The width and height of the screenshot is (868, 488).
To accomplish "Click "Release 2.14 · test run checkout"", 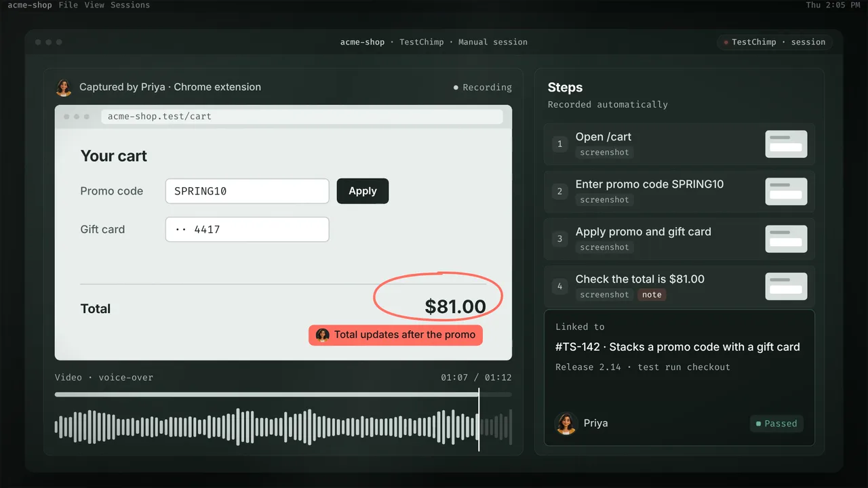I will click(643, 367).
